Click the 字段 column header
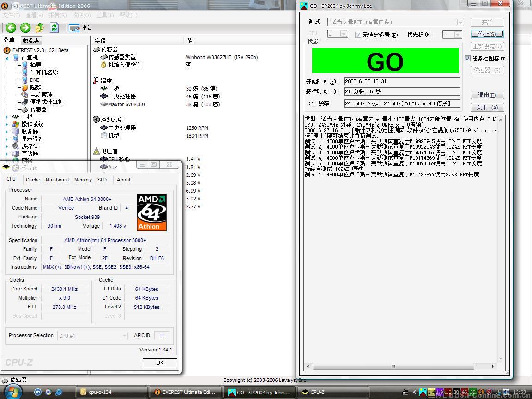Screen dimensions: 532x399 click(x=138, y=41)
